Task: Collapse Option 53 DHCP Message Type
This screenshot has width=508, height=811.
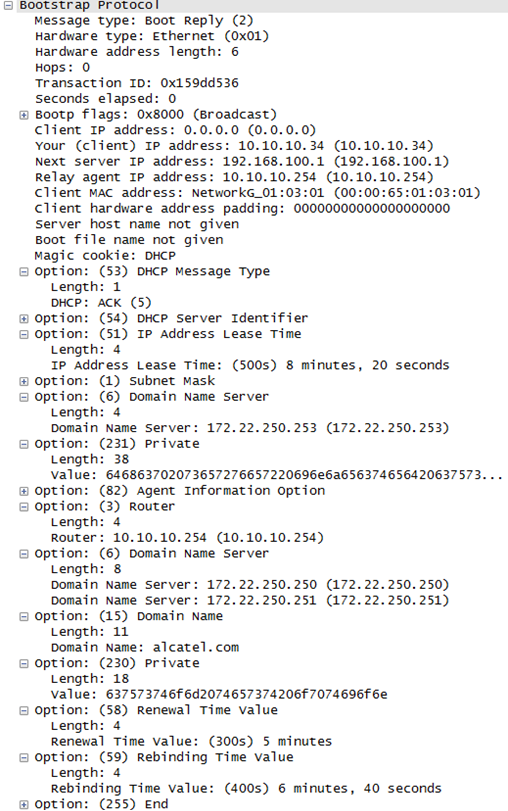Action: click(x=24, y=272)
